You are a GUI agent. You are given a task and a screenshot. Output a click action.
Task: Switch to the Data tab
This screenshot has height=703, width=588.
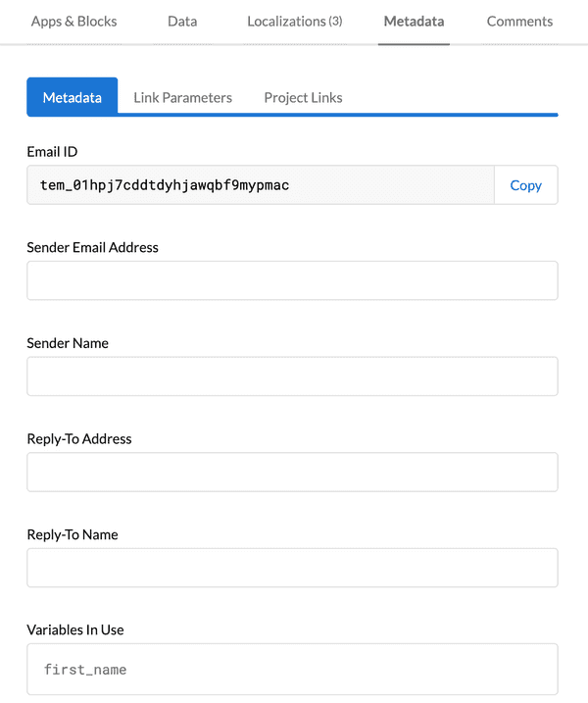point(182,21)
